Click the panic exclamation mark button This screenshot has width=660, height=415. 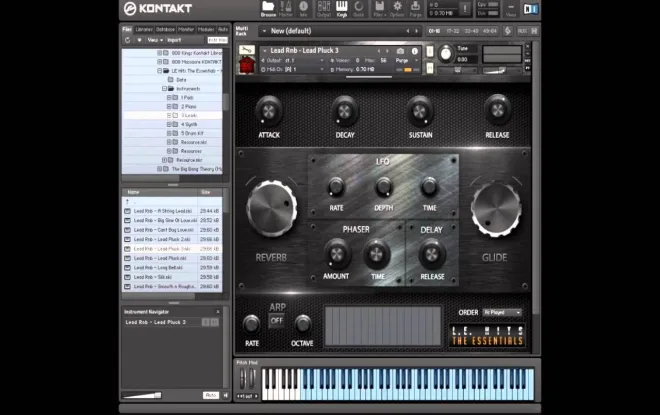(x=465, y=9)
